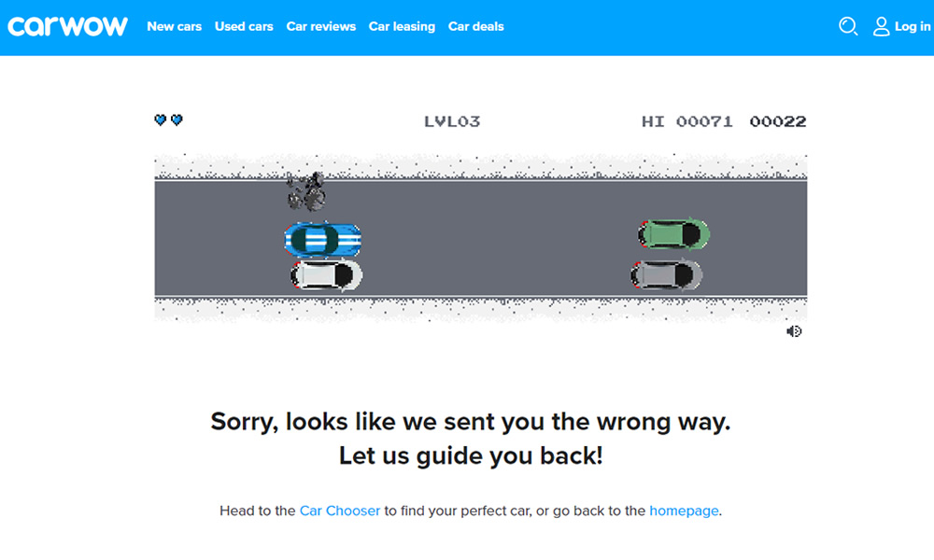934x560 pixels.
Task: Click the second blue heart life icon
Action: tap(177, 119)
